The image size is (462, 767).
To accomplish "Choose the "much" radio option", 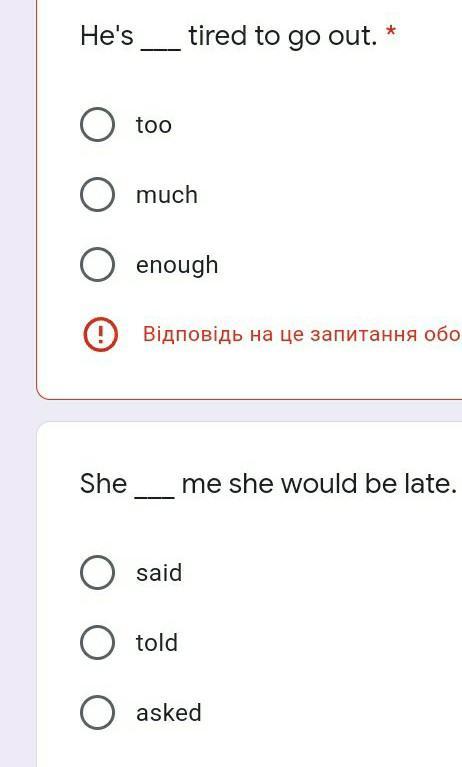I will click(x=97, y=195).
